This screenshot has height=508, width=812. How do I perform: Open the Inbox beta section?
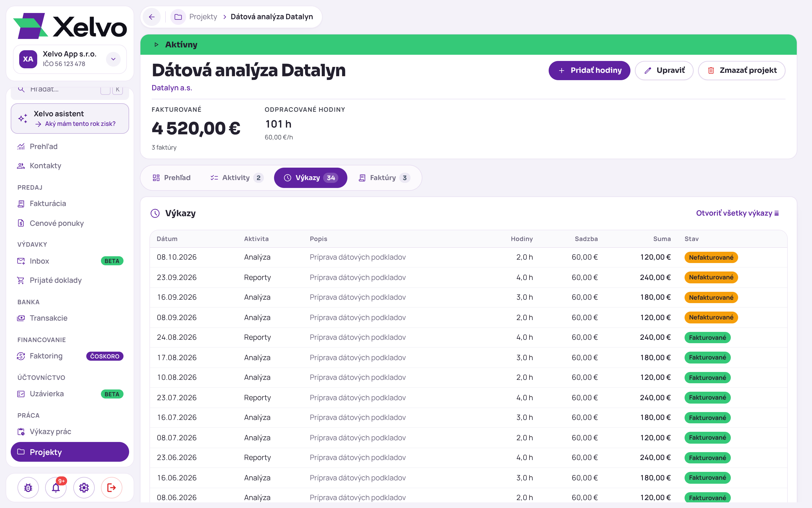(70, 261)
